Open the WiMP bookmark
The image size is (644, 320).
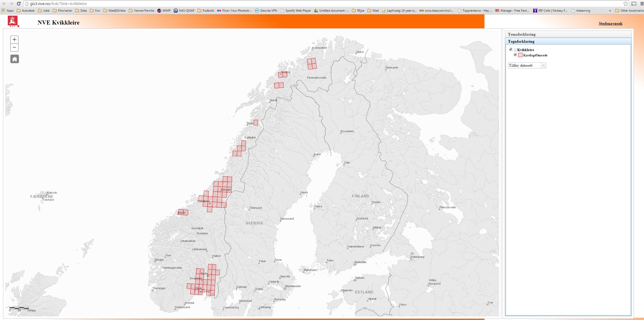tap(164, 11)
